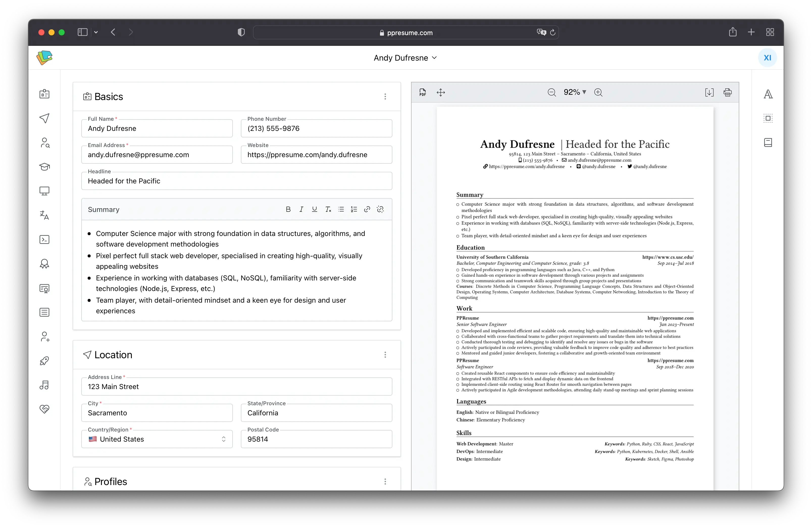Open the XI user avatar in top right
The width and height of the screenshot is (812, 528).
click(767, 57)
